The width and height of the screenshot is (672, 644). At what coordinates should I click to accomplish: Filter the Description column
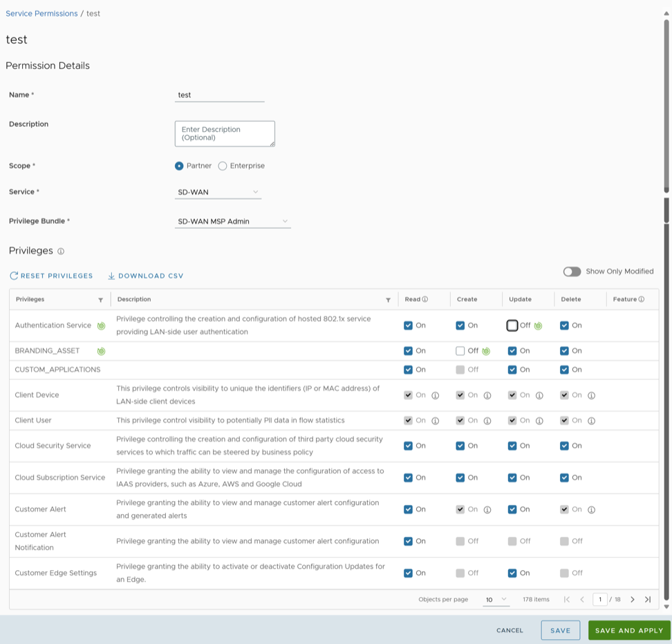[388, 300]
